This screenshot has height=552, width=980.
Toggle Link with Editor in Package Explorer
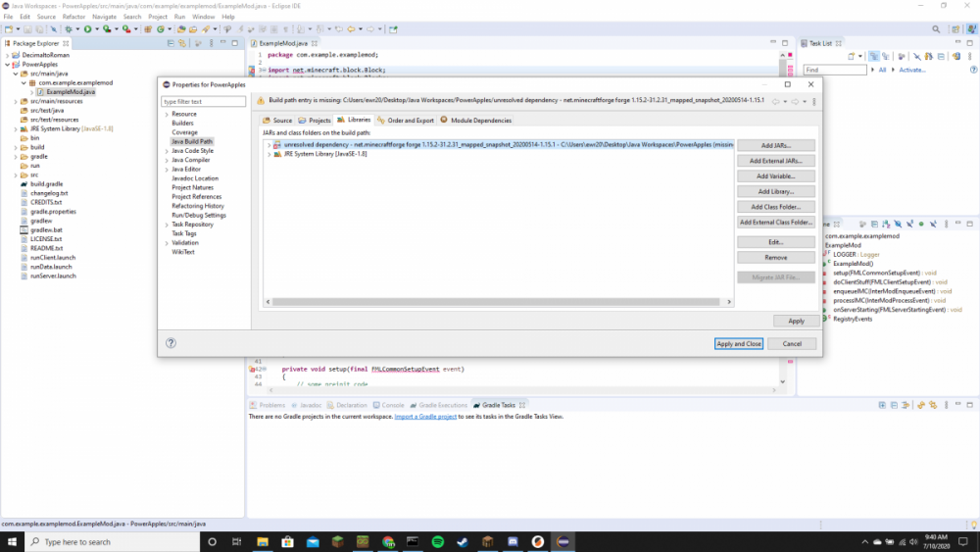click(182, 43)
